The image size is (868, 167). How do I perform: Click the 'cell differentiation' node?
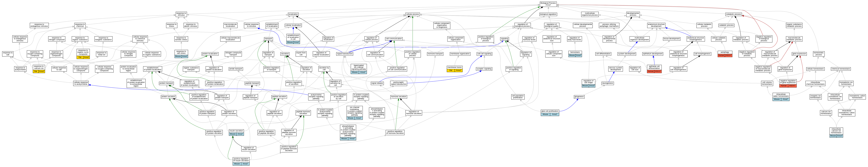[603, 54]
